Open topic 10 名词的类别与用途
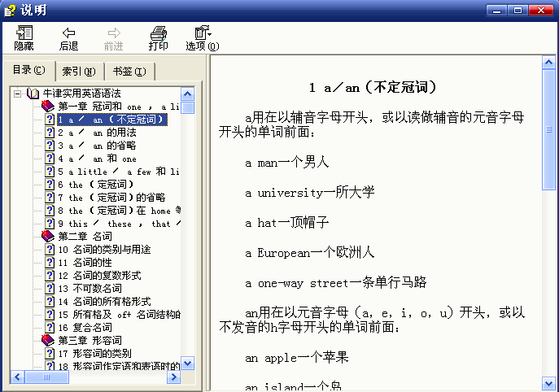This screenshot has width=559, height=392. (x=104, y=250)
